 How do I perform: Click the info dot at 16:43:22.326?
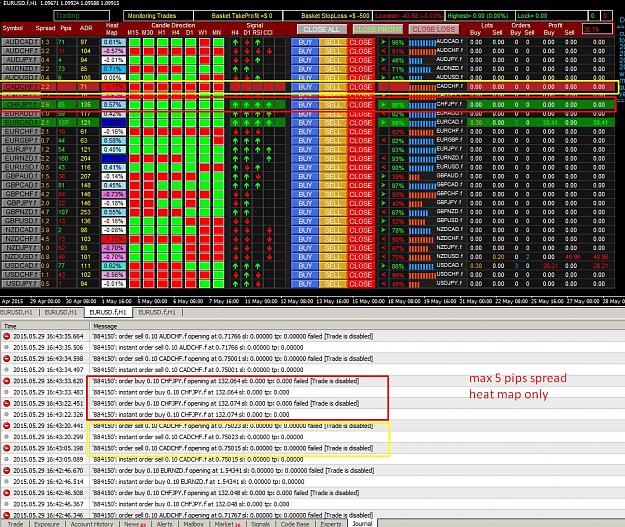tap(6, 414)
